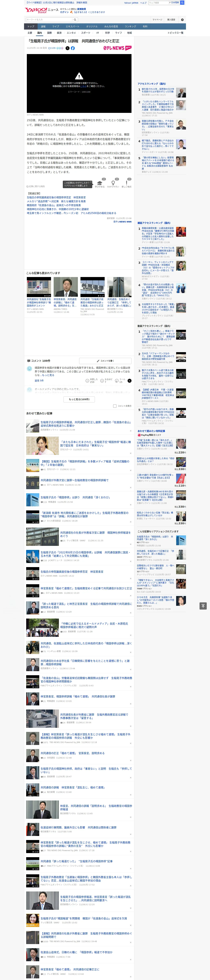Open related article 韓国政府「佐渡島の金山」追悼式への不参加発表
Image resolution: width=210 pixels, height=980 pixels.
pyautogui.click(x=54, y=205)
